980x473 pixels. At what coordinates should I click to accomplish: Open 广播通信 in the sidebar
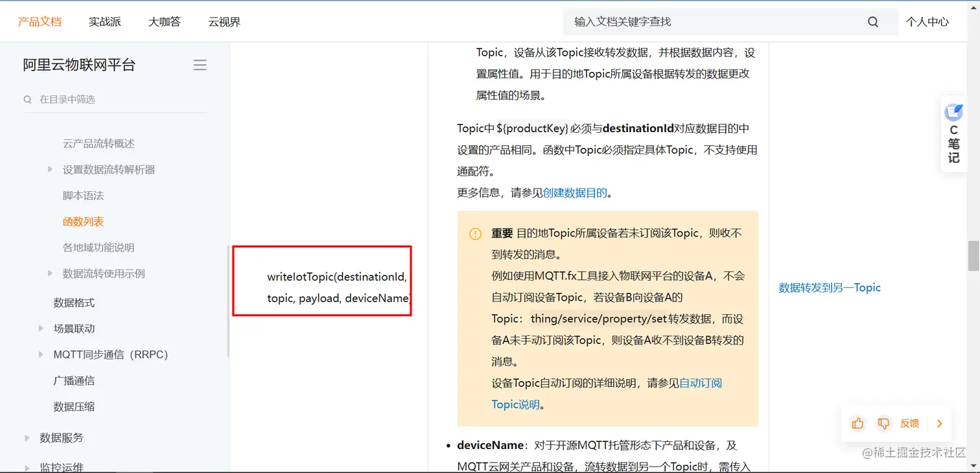coord(74,380)
